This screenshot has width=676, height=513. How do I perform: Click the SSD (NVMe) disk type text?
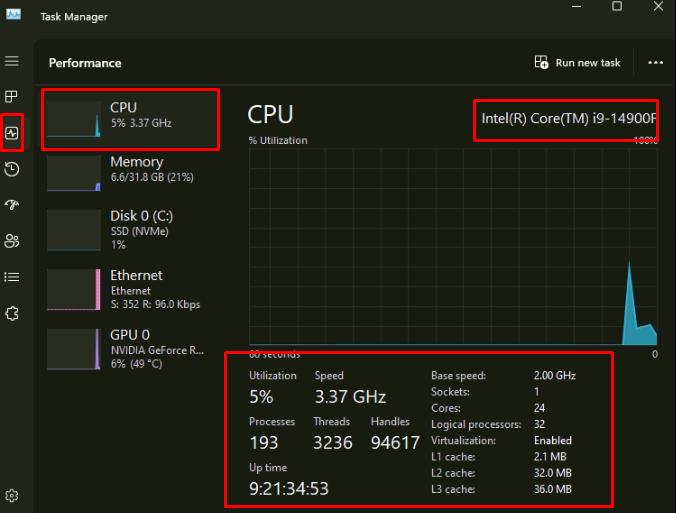[x=140, y=231]
